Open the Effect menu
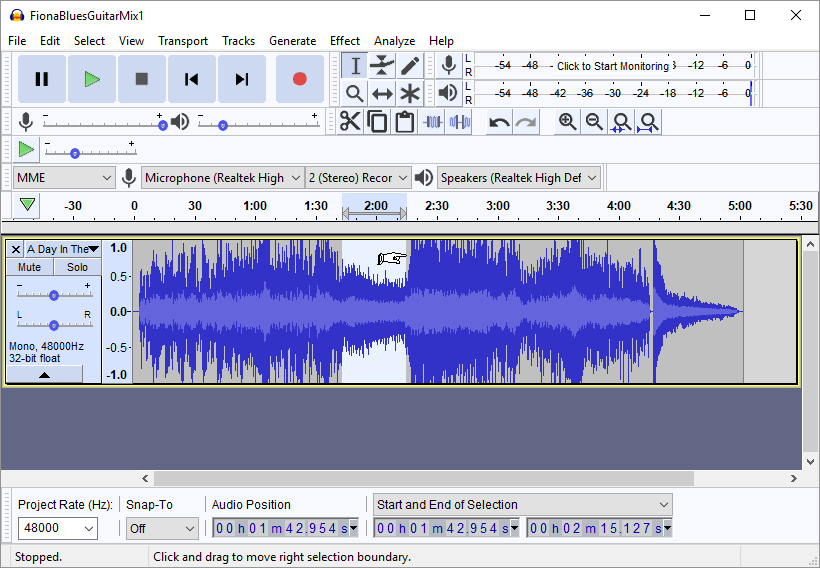The width and height of the screenshot is (820, 568). click(345, 41)
